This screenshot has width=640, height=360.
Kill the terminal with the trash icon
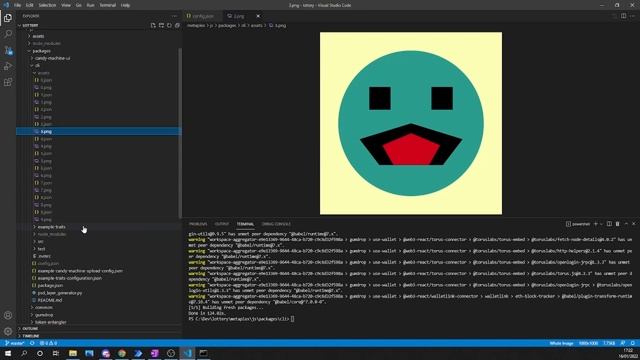pyautogui.click(x=617, y=224)
